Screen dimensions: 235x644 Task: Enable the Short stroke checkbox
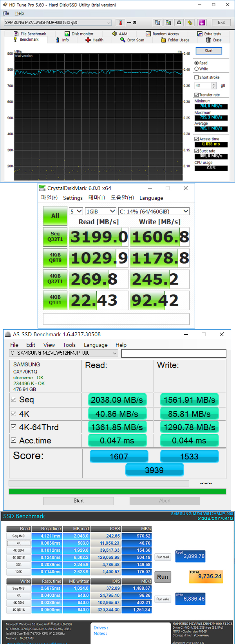coord(197,77)
